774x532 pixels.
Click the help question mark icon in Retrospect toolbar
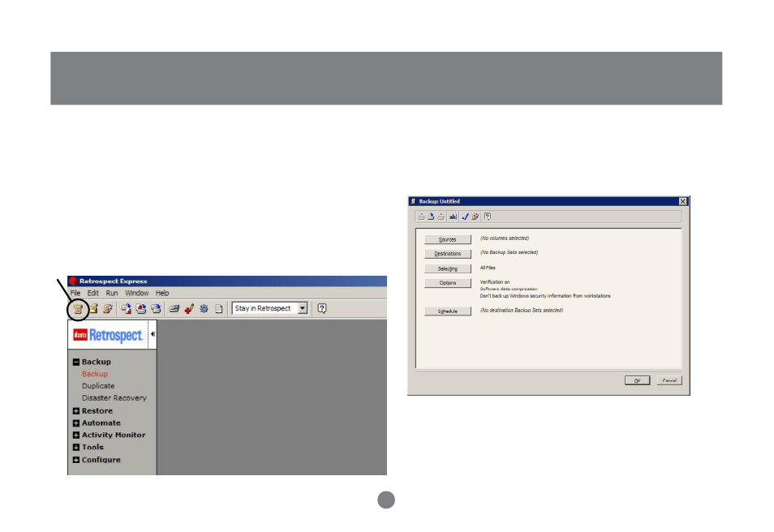pos(322,308)
